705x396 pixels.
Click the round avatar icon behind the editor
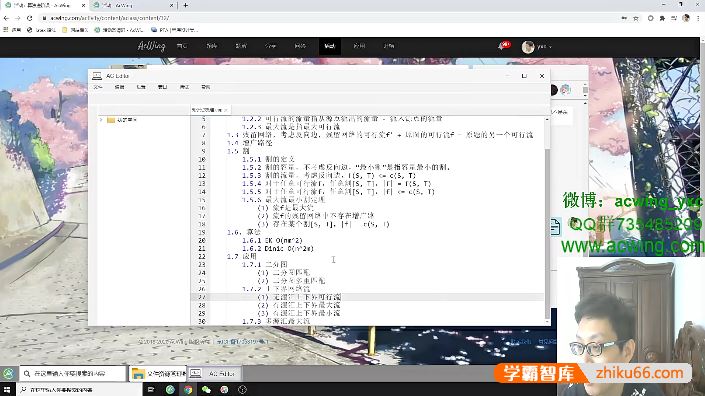tap(565, 89)
